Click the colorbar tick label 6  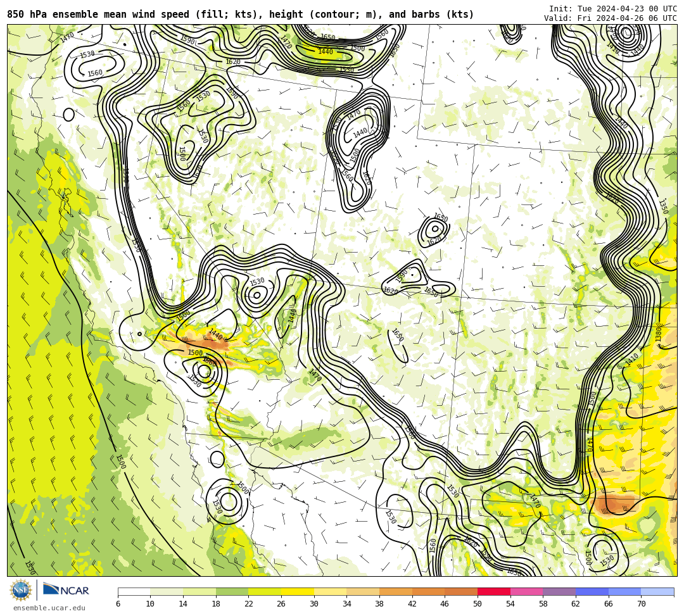pyautogui.click(x=118, y=604)
